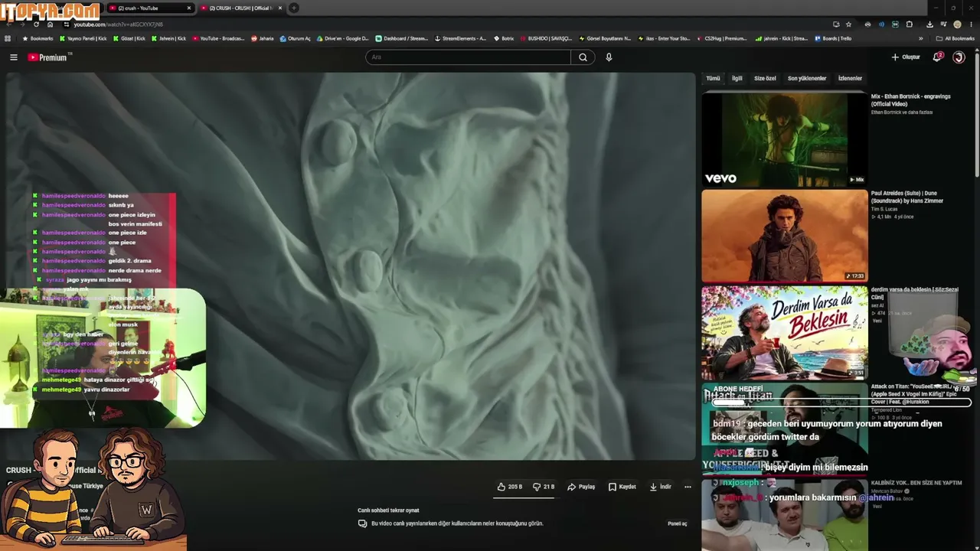Open the YouTube hamburger guide menu
The image size is (980, 551).
coord(13,57)
